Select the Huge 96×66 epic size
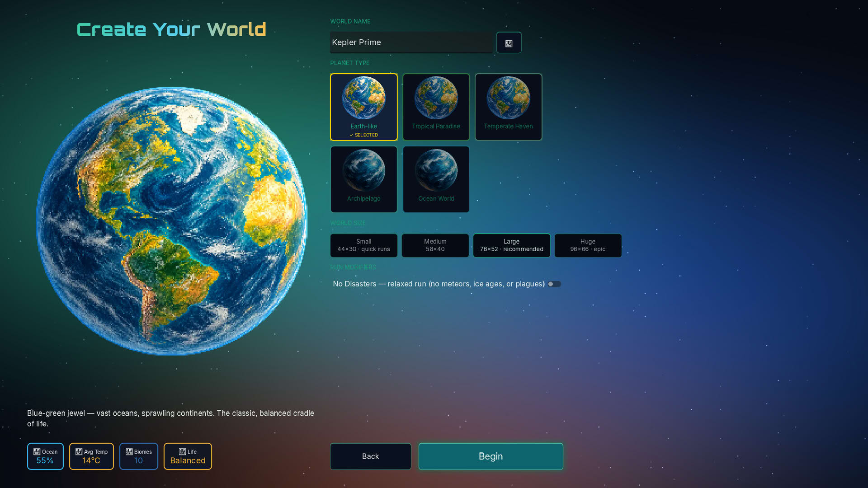Screen dimensions: 868x488 coord(588,245)
